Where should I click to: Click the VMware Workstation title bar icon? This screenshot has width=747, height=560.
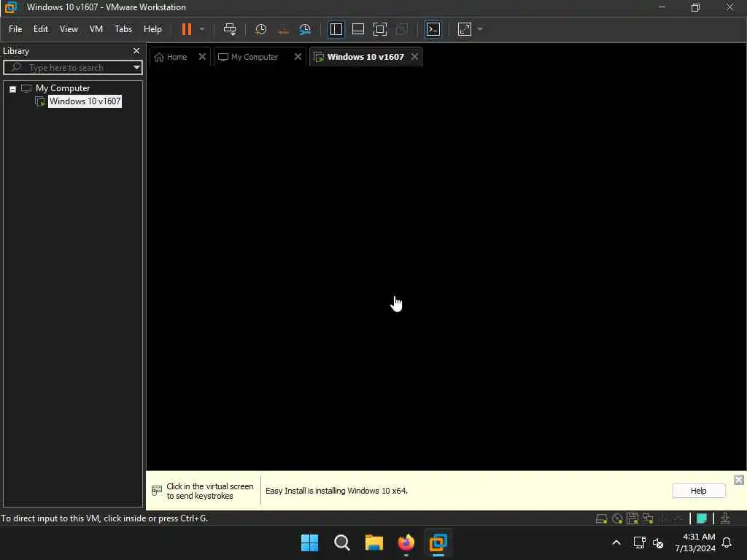(10, 7)
